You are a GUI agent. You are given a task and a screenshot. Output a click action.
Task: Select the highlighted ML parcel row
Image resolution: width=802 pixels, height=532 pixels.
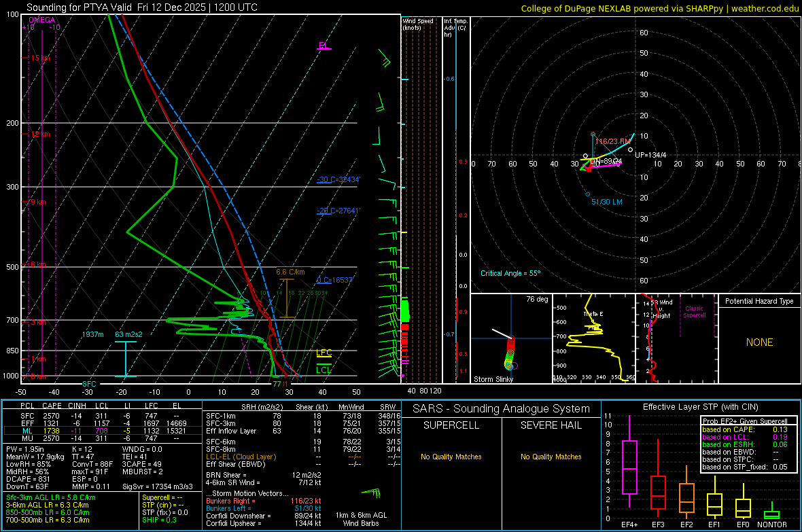click(103, 431)
